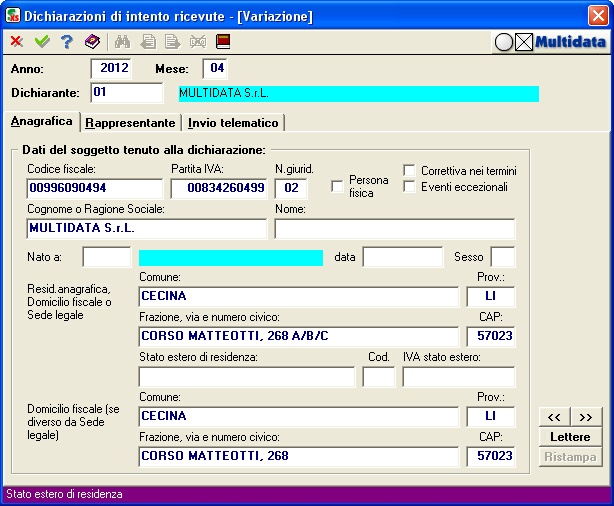This screenshot has height=506, width=614.
Task: Click the crossed-out binoculars icon
Action: (198, 41)
